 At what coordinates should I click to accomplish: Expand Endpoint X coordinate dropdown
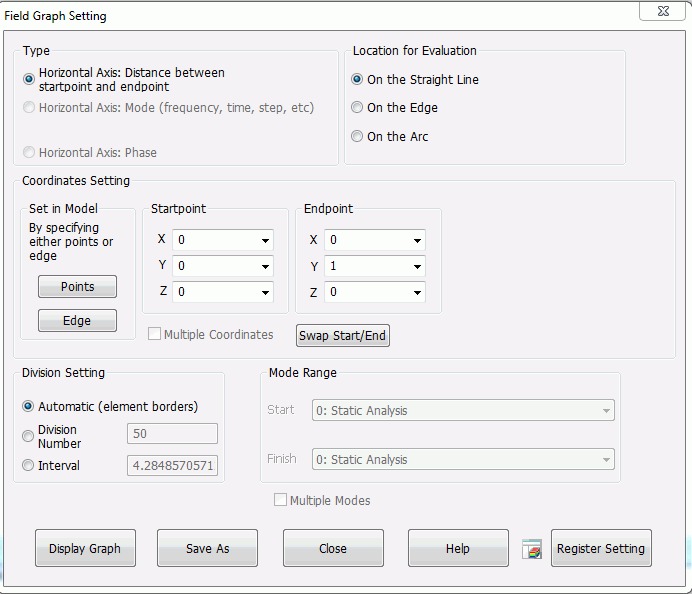(x=417, y=240)
